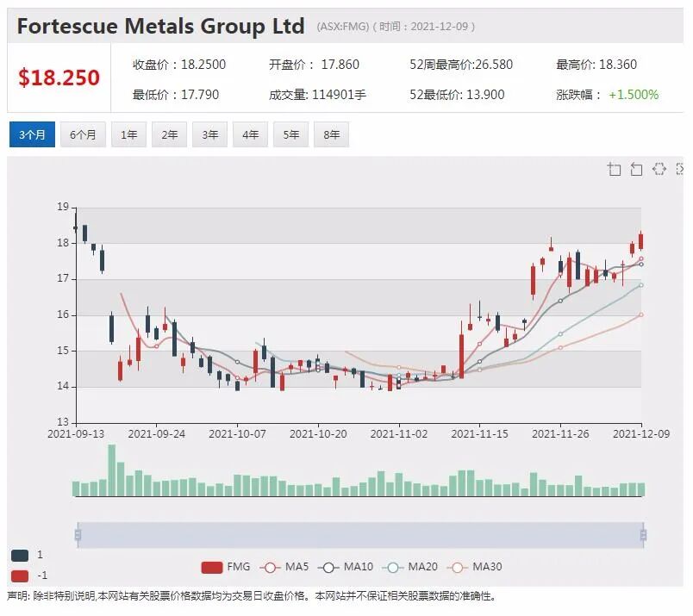Click the data zoom tool icon

(615, 169)
